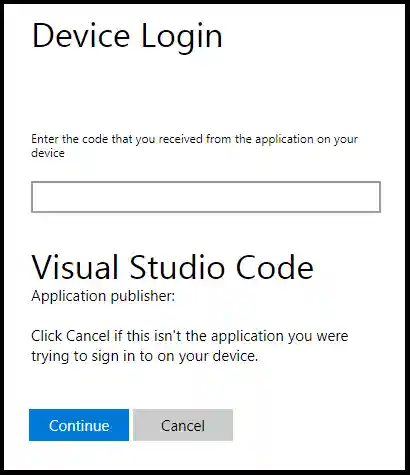Click the blue Continue button
The height and width of the screenshot is (475, 410).
[x=79, y=425]
